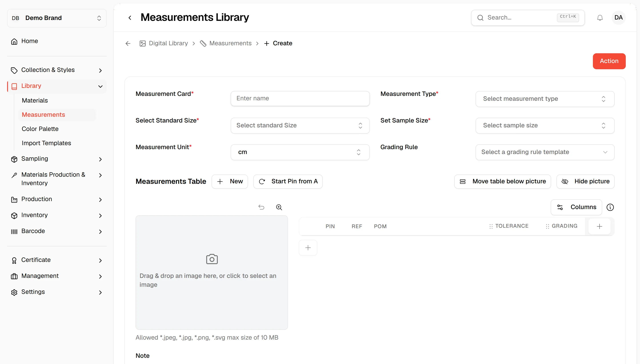Viewport: 640px width, 364px height.
Task: Go to Digital Library breadcrumb
Action: 164,44
